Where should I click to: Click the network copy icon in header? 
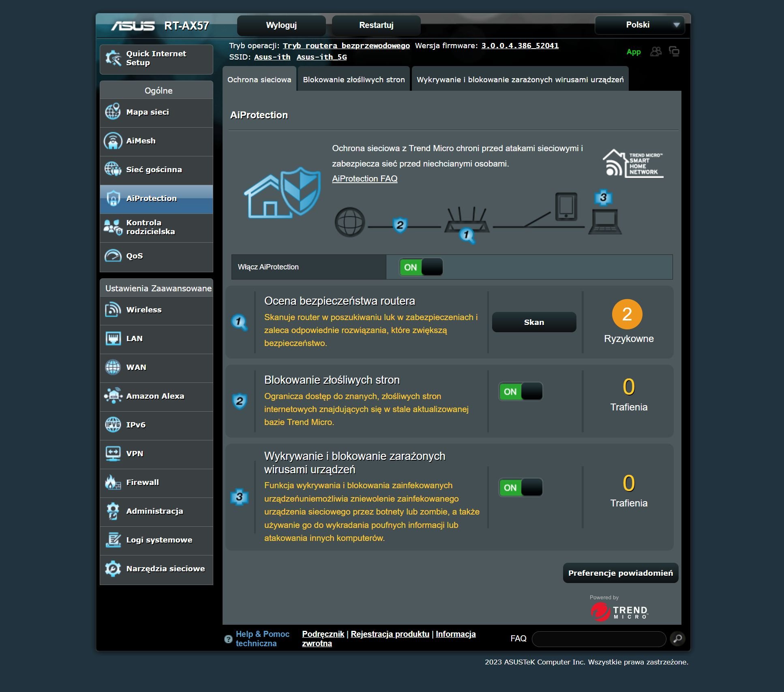[x=674, y=51]
